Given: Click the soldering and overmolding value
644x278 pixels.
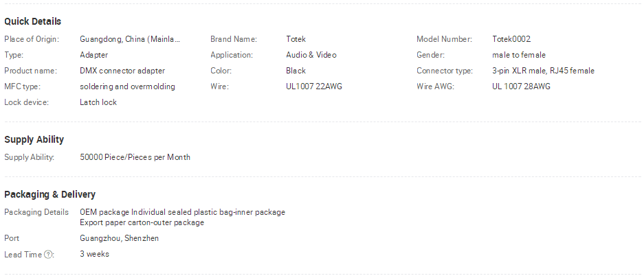Looking at the screenshot, I should (x=127, y=86).
